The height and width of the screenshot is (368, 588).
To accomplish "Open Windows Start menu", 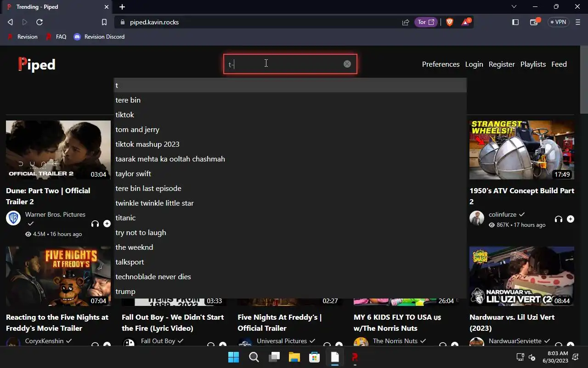I will (233, 357).
